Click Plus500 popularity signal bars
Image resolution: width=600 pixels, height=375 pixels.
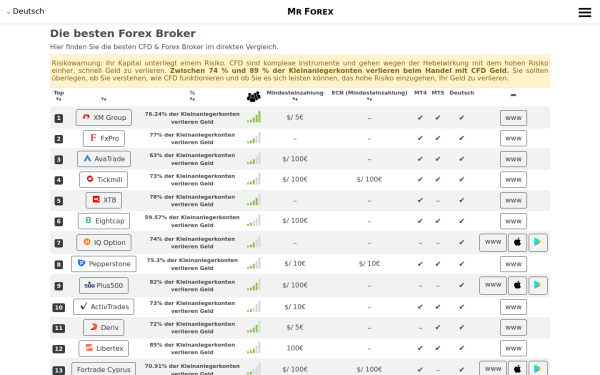click(254, 285)
